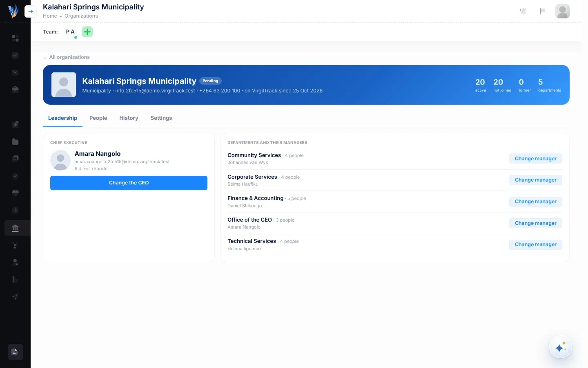Open the clock icon in sidebar
Image resolution: width=588 pixels, height=368 pixels.
click(x=15, y=210)
